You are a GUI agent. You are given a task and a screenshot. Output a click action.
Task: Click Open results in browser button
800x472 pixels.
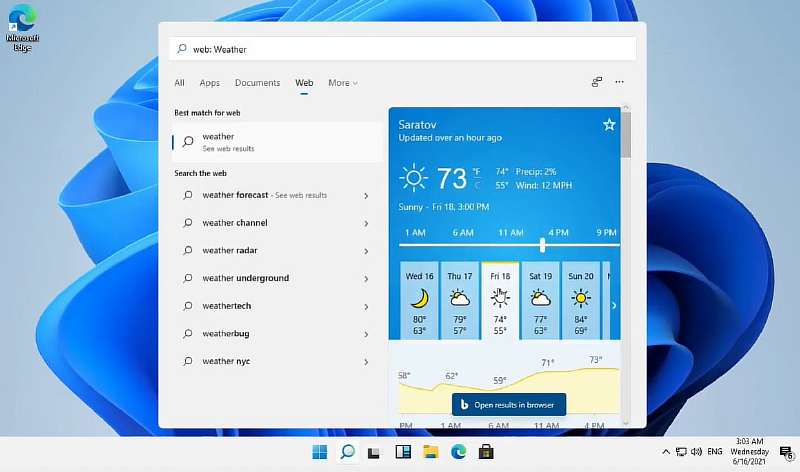point(509,405)
